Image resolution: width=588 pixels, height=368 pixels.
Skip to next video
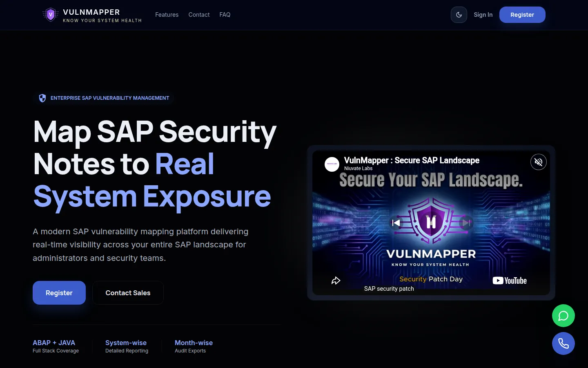pos(466,223)
